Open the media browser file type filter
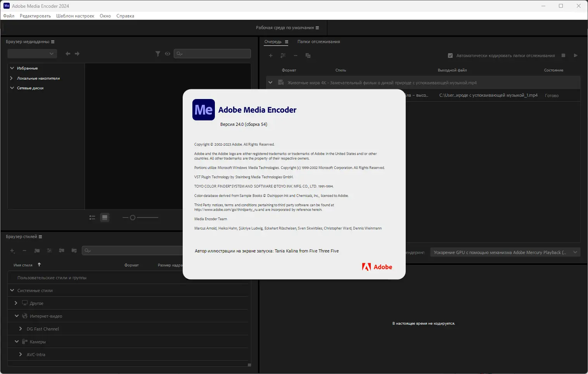The width and height of the screenshot is (588, 374). (x=158, y=54)
